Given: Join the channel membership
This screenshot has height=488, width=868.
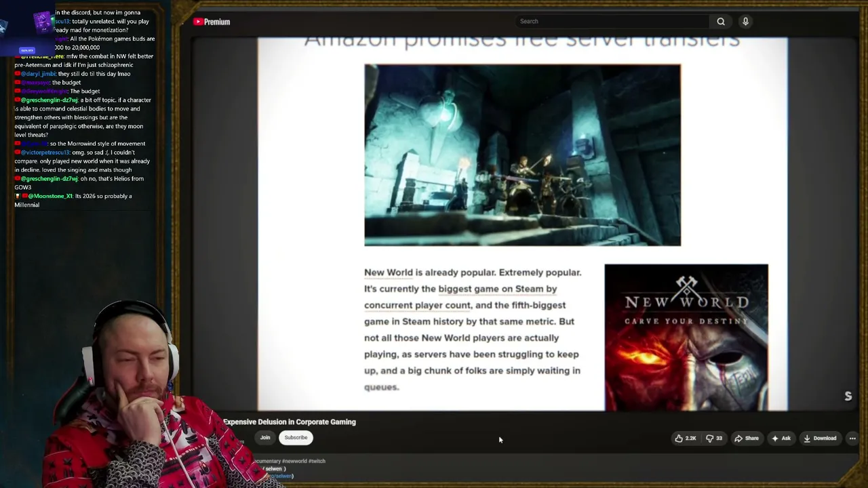Looking at the screenshot, I should (265, 438).
